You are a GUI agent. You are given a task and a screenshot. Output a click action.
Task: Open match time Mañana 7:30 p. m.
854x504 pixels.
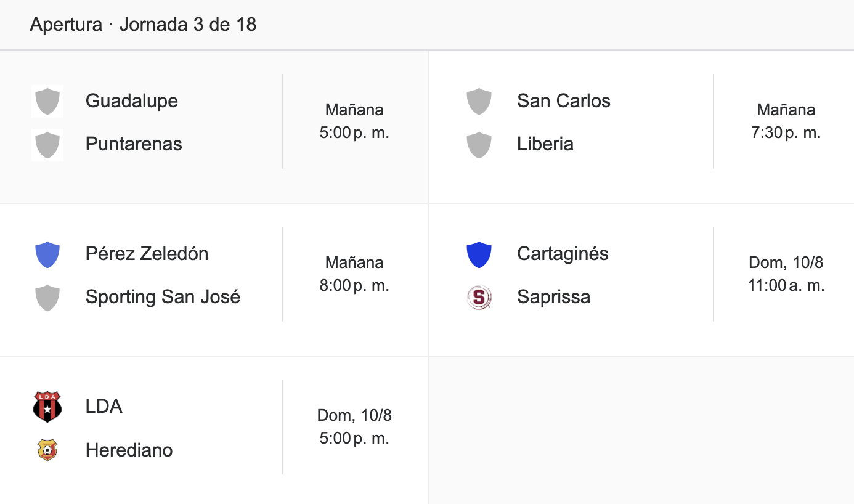[786, 121]
